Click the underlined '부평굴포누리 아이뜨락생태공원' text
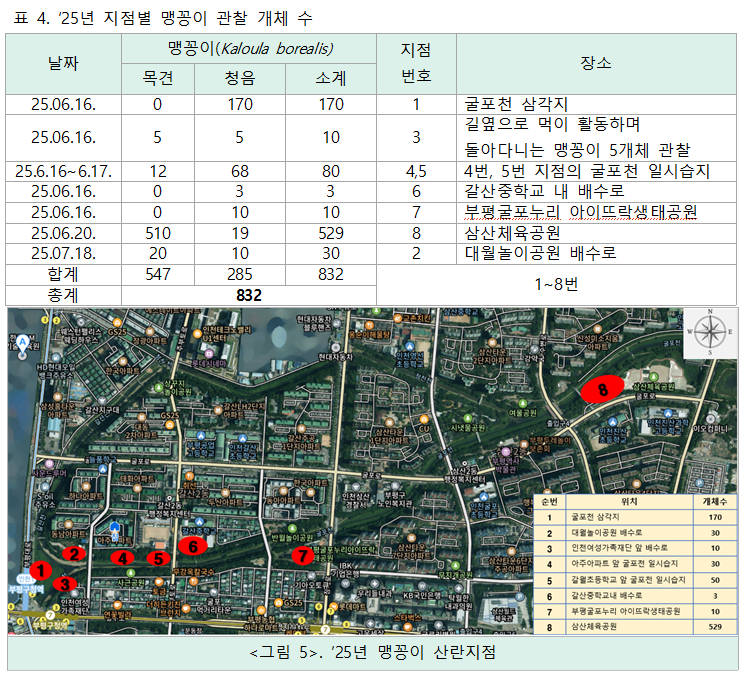This screenshot has width=748, height=681. tap(581, 211)
